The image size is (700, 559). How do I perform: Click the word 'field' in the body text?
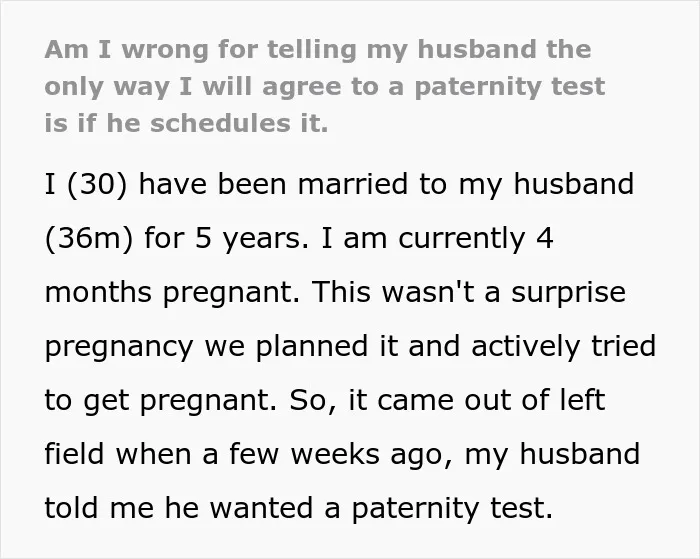coord(74,453)
